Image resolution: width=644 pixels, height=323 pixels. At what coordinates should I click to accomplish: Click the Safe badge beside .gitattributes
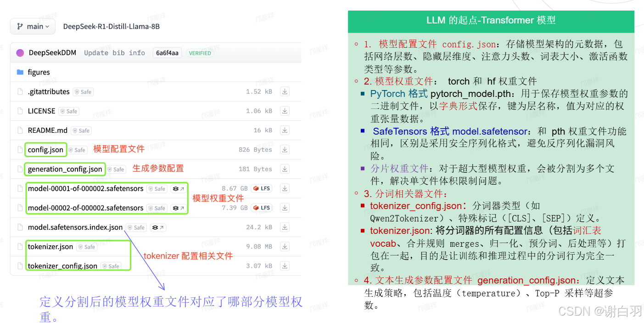[x=83, y=92]
